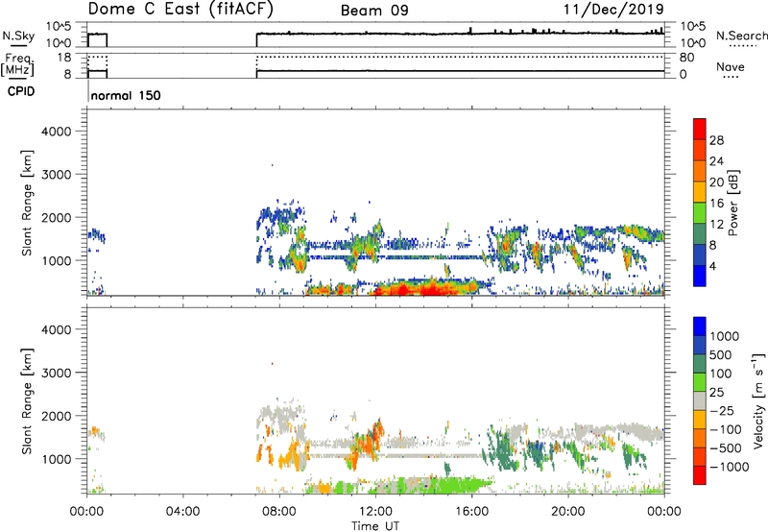Click the "Dome C East (fitACF)" plot title
The height and width of the screenshot is (532, 768).
(x=180, y=10)
